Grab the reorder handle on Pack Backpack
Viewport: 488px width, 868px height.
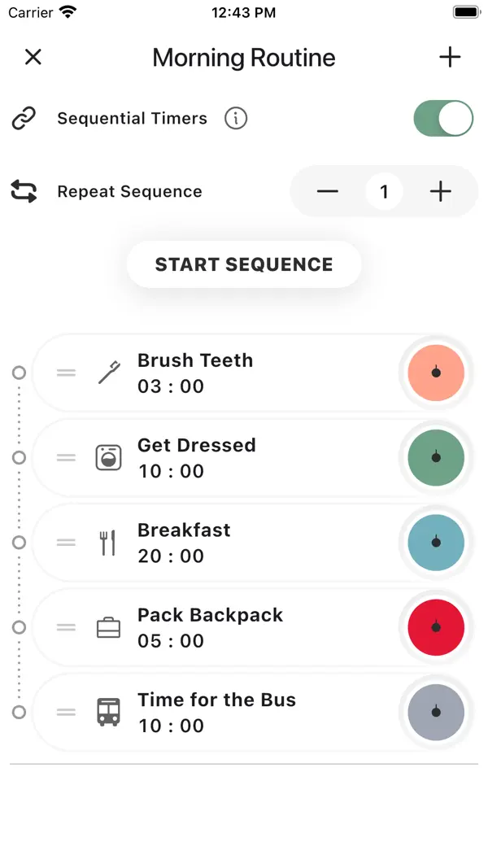coord(66,627)
